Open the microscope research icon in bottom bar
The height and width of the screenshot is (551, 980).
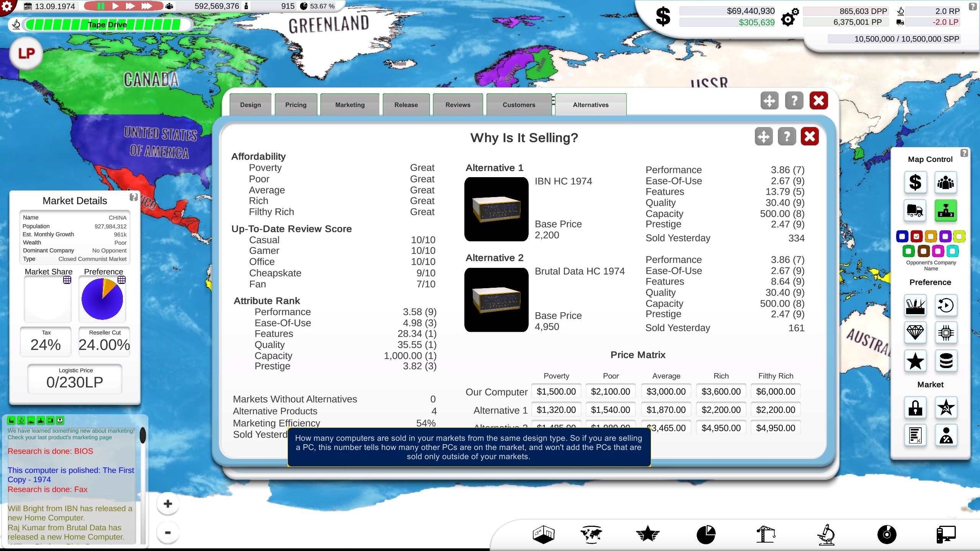[826, 535]
